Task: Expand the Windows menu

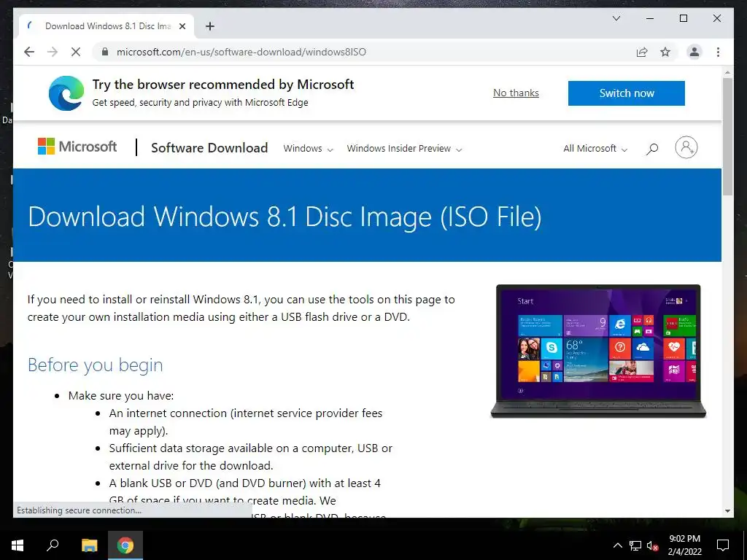Action: click(308, 149)
